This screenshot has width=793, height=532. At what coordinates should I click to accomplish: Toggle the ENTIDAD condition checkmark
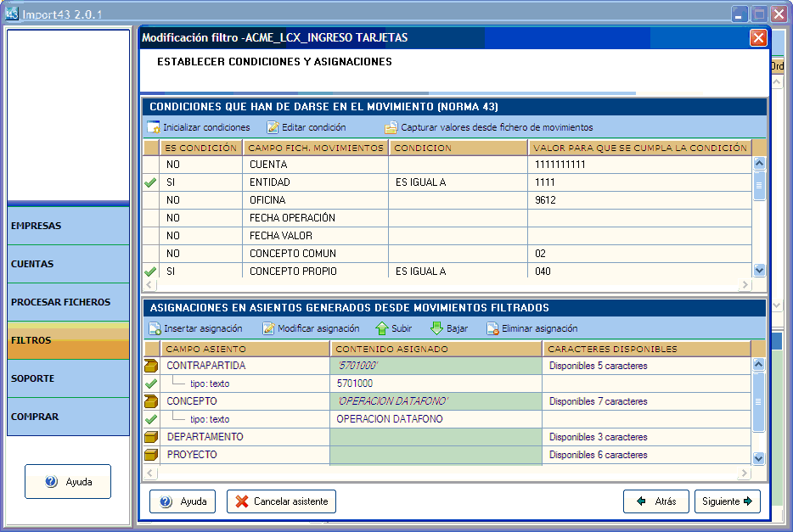tap(151, 182)
